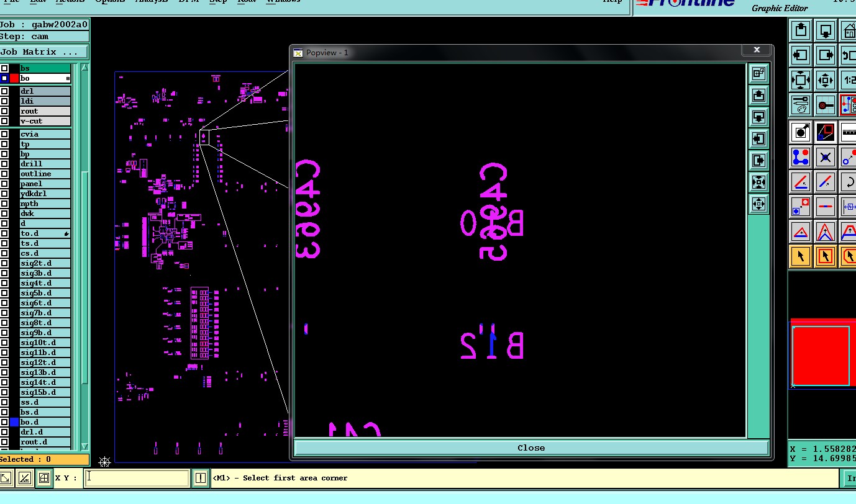Close the Popview window with Close button
This screenshot has width=856, height=504.
[531, 448]
